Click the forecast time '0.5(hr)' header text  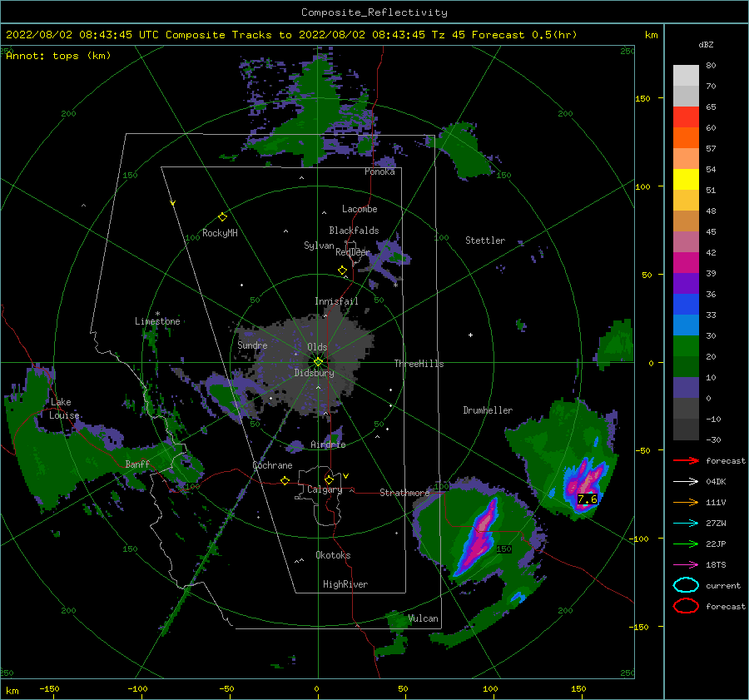pos(554,34)
